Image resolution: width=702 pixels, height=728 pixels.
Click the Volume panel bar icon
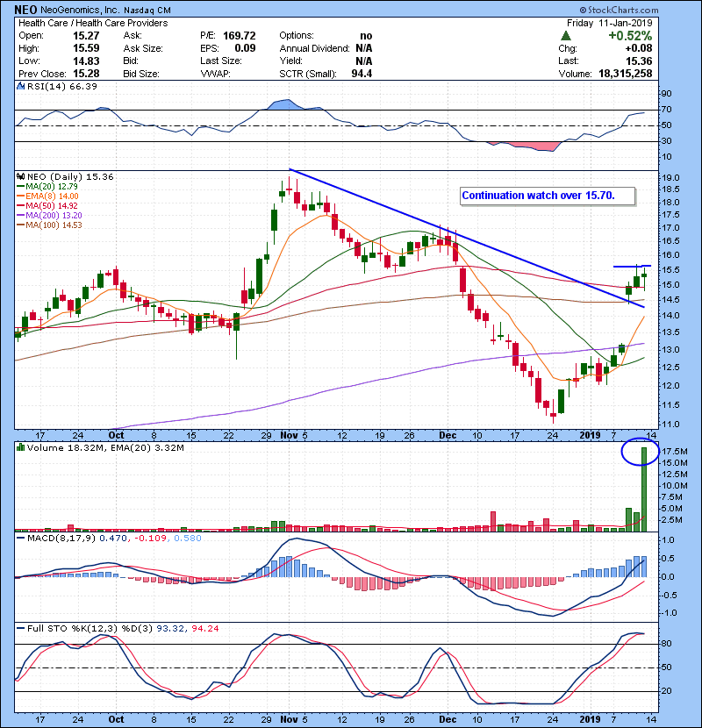pos(20,447)
